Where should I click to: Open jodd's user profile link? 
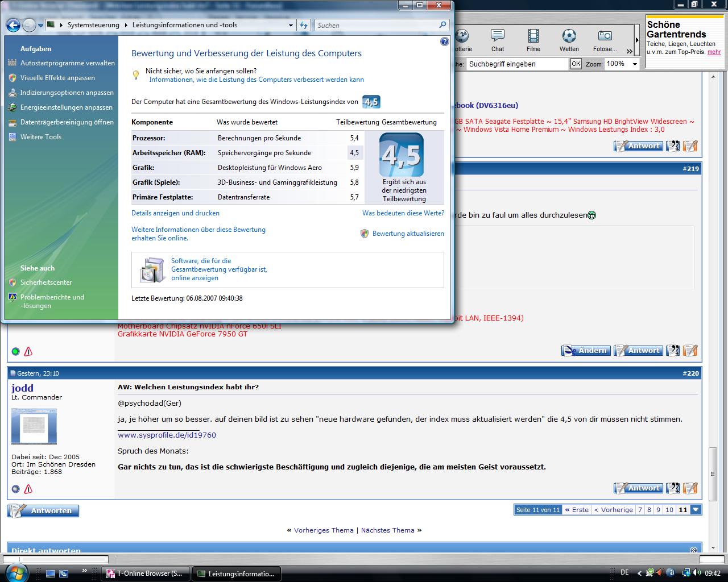point(22,388)
